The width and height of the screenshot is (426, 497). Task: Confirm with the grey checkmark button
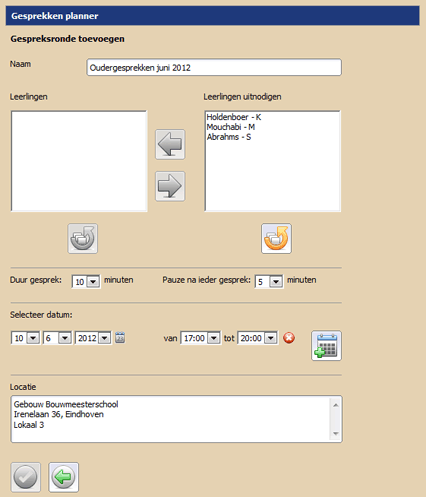(x=26, y=477)
